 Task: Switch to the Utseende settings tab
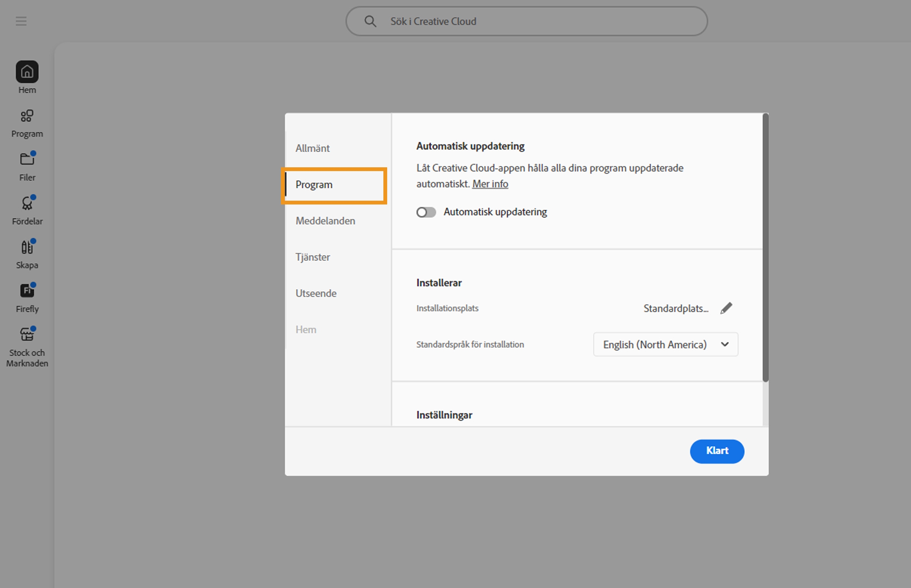pyautogui.click(x=315, y=293)
